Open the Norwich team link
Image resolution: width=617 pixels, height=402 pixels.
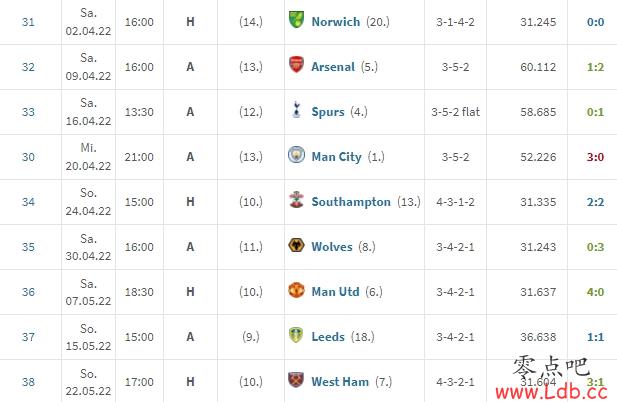(x=336, y=22)
